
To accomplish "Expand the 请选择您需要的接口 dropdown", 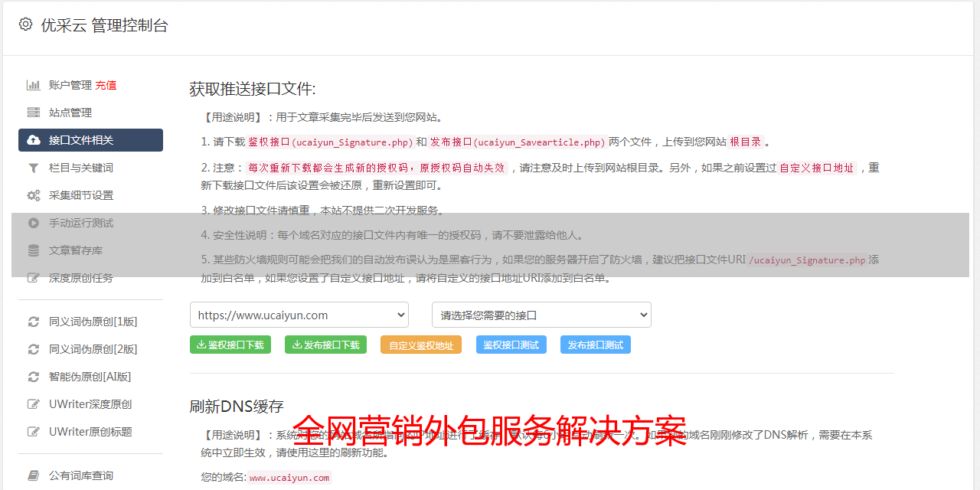I will [x=542, y=315].
